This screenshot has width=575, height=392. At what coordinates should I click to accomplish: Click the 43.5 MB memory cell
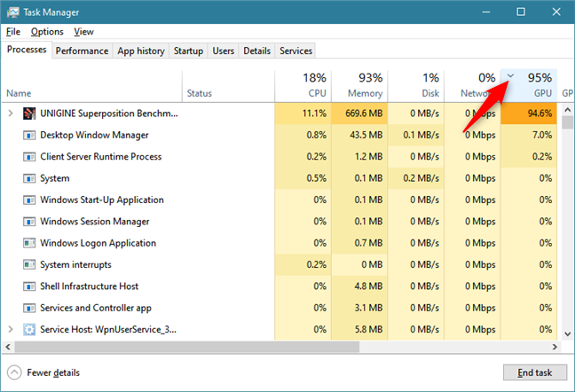(x=359, y=135)
